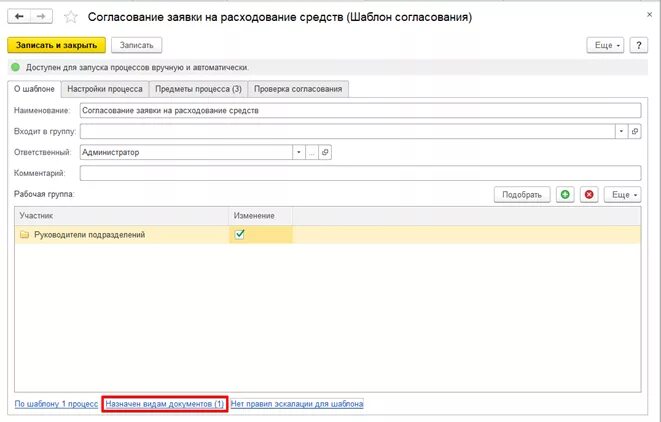Go forward with the right arrow button
This screenshot has height=422, width=661.
(41, 16)
